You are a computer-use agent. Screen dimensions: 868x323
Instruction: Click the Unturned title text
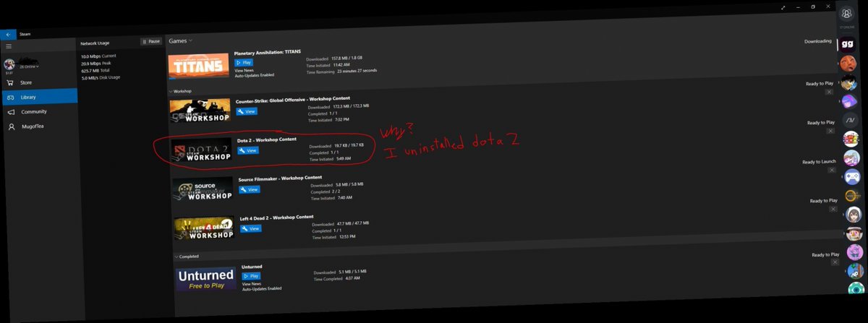252,267
